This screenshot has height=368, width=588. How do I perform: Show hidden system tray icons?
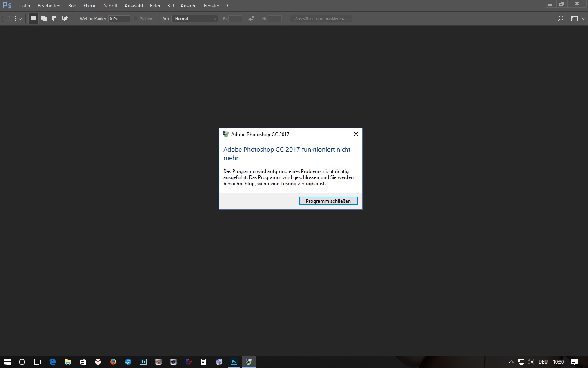[511, 362]
